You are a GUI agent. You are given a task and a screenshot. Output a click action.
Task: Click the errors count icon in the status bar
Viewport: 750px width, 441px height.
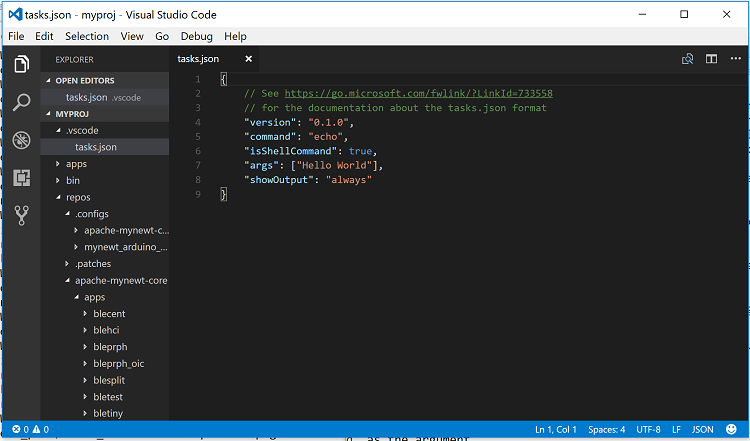pos(16,429)
